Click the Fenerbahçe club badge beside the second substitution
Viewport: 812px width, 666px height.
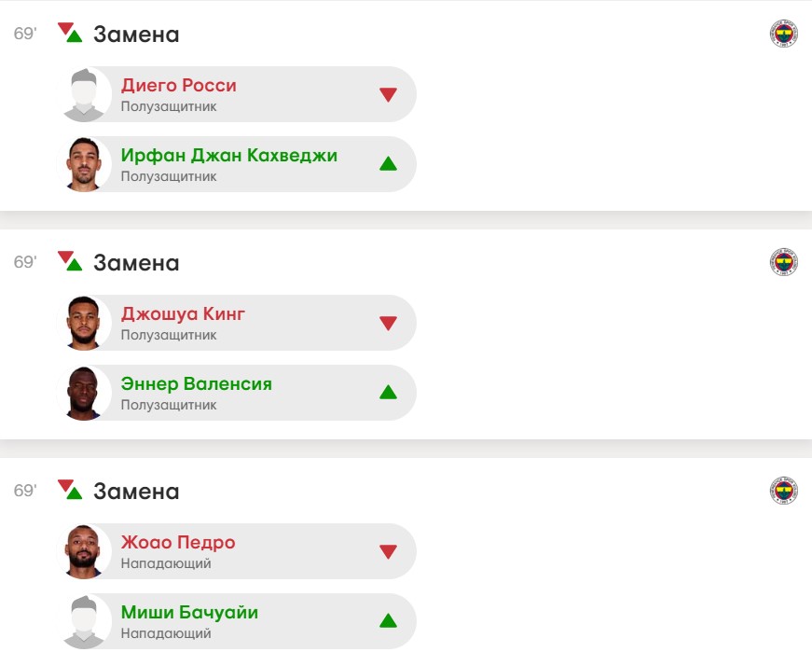(x=783, y=262)
